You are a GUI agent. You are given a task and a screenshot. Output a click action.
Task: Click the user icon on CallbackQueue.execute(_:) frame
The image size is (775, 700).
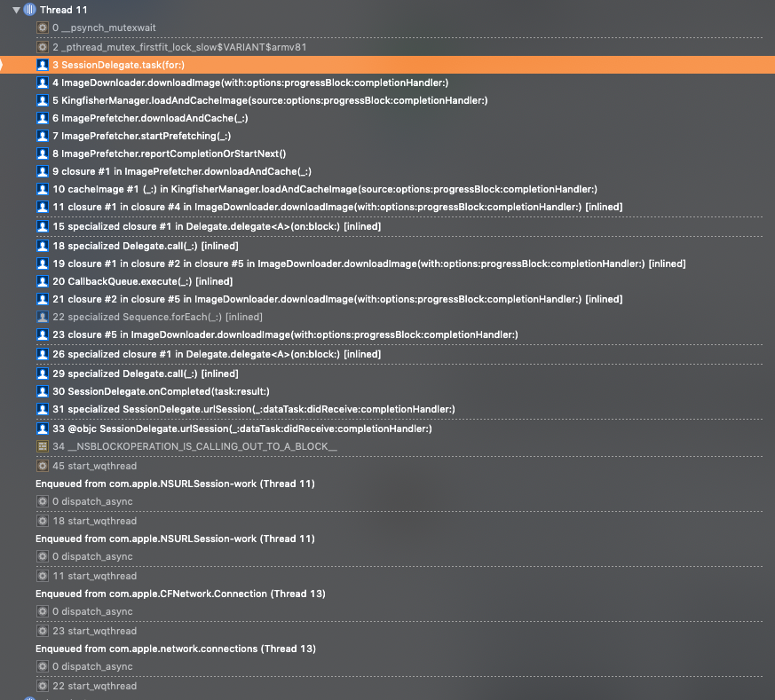click(41, 281)
